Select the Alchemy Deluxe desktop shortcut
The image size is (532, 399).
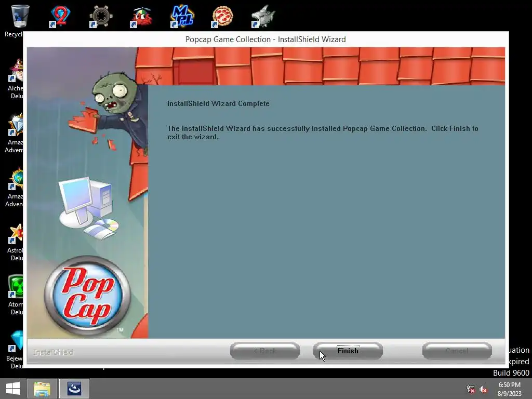pos(15,79)
